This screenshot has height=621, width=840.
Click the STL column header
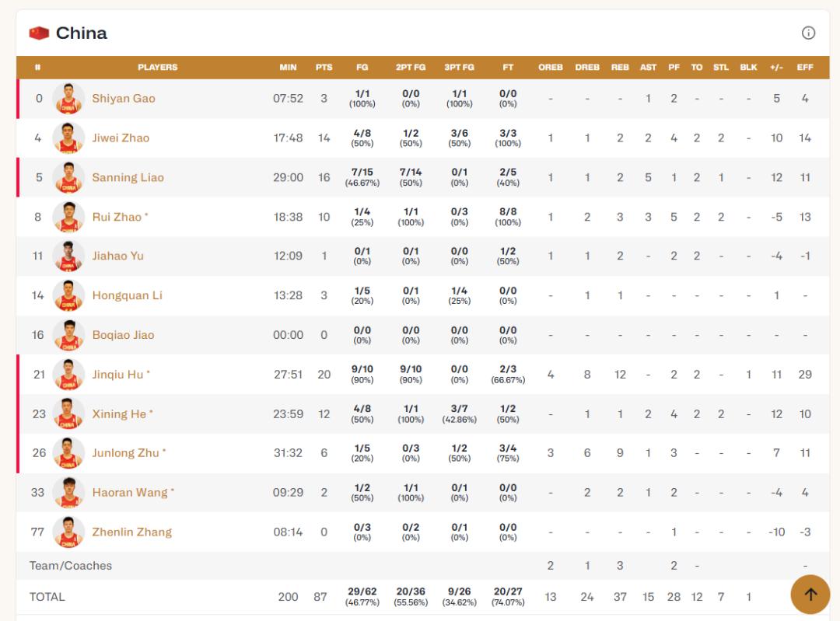point(721,68)
